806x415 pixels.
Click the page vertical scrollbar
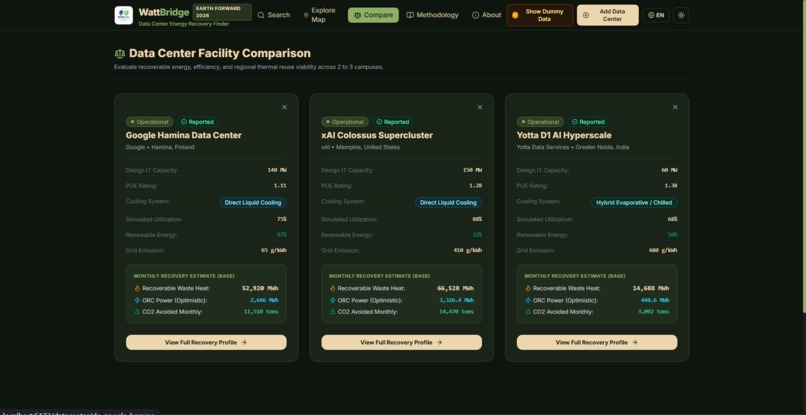tap(803, 154)
